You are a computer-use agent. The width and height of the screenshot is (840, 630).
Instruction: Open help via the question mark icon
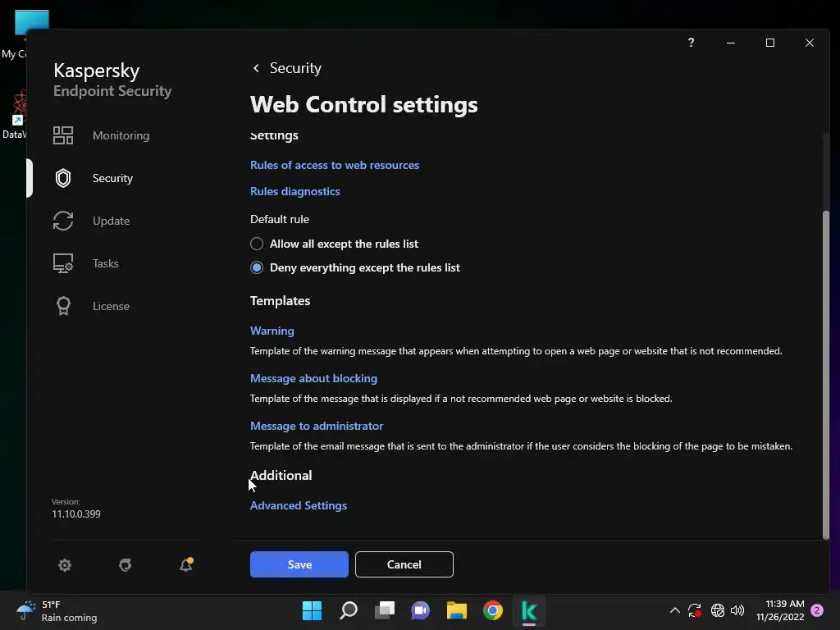[691, 43]
